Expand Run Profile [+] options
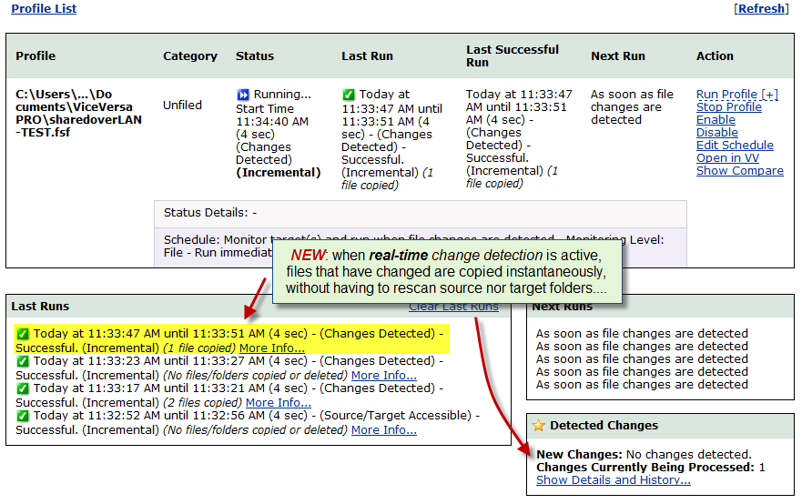Screen dimensions: 812x504 (x=737, y=95)
